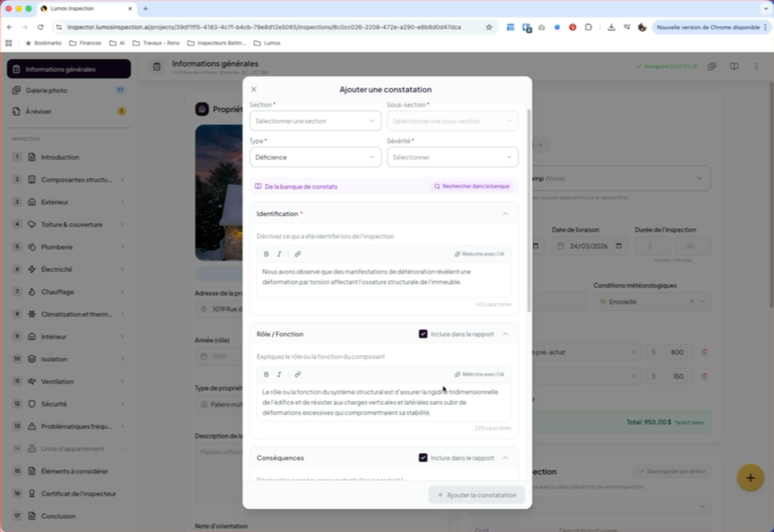This screenshot has width=774, height=532.
Task: Open the Lumos bookmarks folder
Action: tap(267, 43)
